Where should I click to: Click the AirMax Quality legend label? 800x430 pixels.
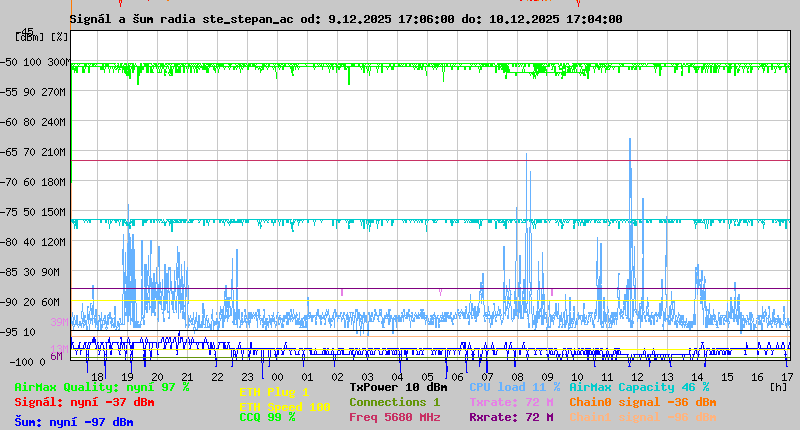(101, 387)
